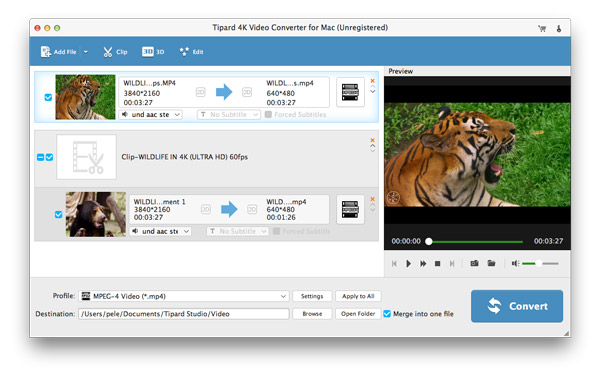Uncheck the tiger video checkbox

(x=48, y=97)
